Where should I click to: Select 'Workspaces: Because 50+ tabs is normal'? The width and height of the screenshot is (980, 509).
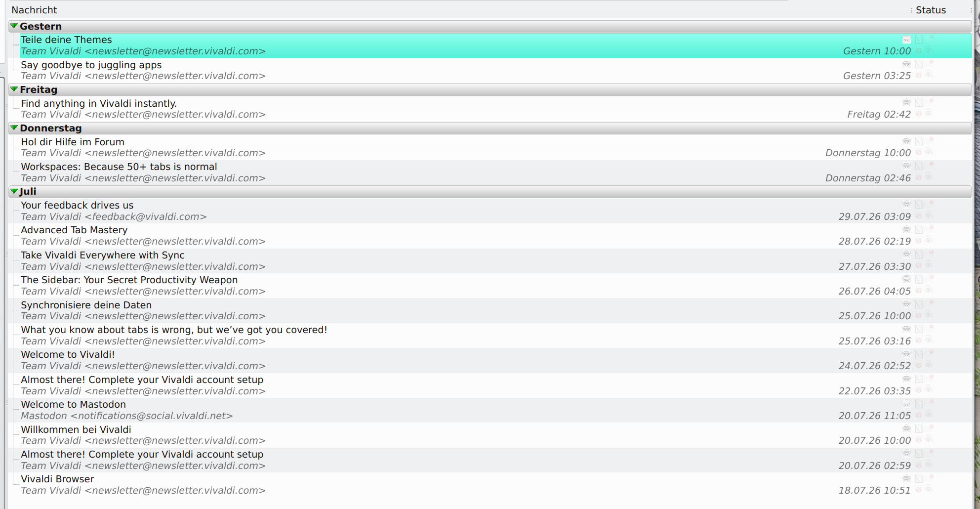(x=119, y=167)
